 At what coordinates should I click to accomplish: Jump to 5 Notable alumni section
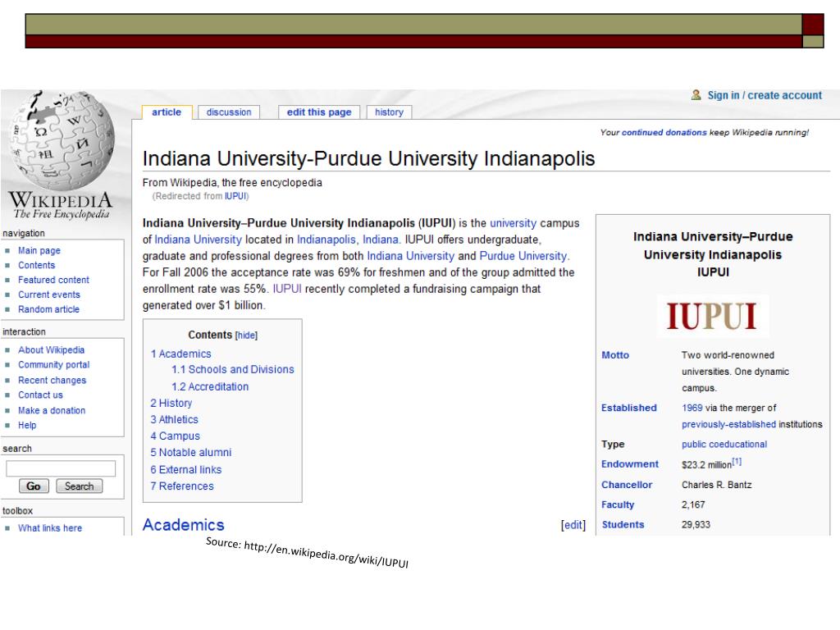point(190,453)
